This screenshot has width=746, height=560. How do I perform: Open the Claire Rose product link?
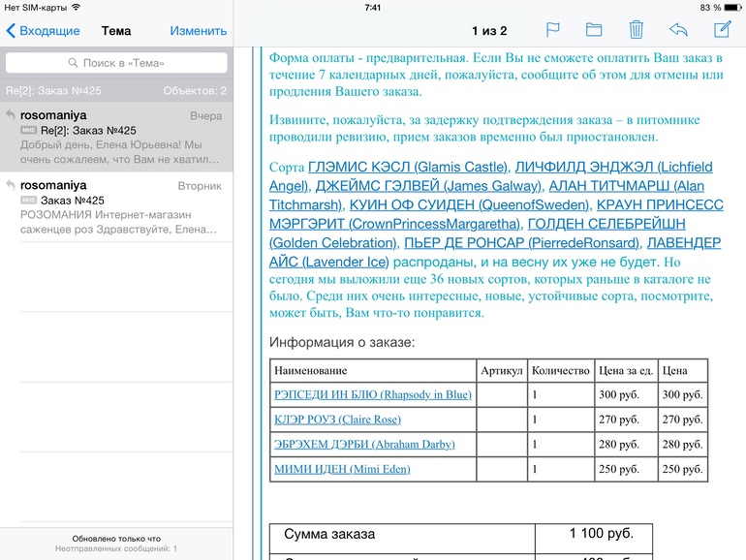pyautogui.click(x=337, y=420)
